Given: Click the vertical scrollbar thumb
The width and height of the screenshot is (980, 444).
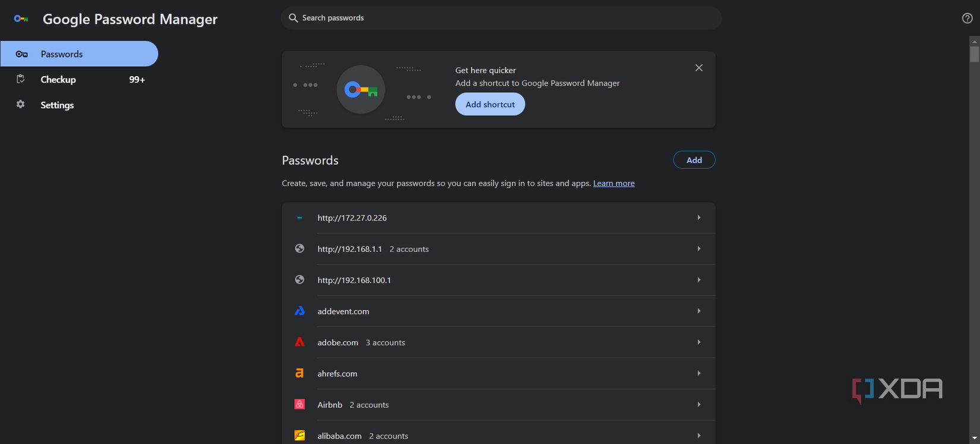Looking at the screenshot, I should (x=974, y=54).
